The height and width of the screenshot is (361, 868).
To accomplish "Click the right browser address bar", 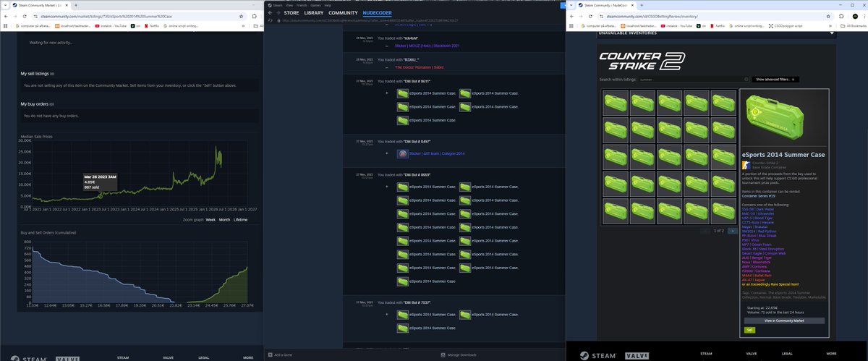I will point(716,17).
